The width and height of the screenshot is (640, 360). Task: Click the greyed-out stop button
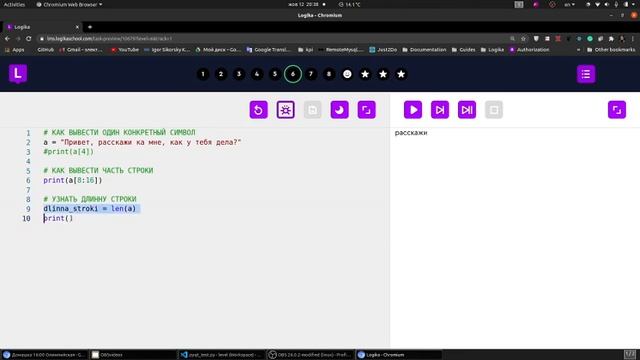pyautogui.click(x=493, y=110)
